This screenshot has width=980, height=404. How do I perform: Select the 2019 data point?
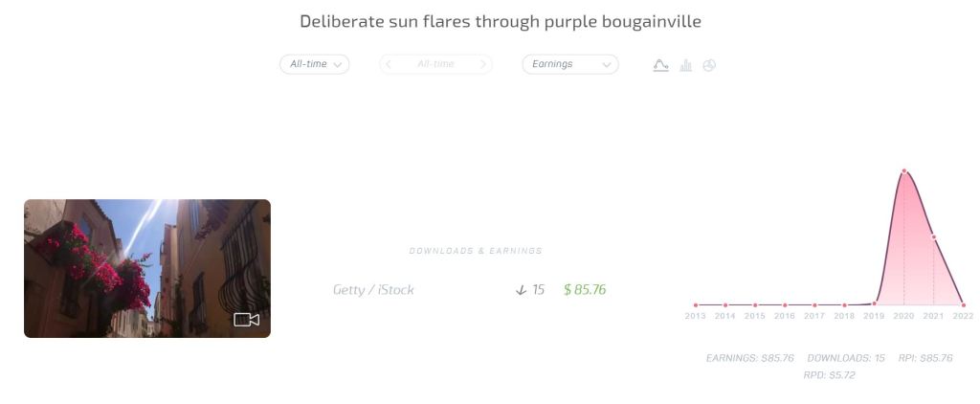(874, 304)
